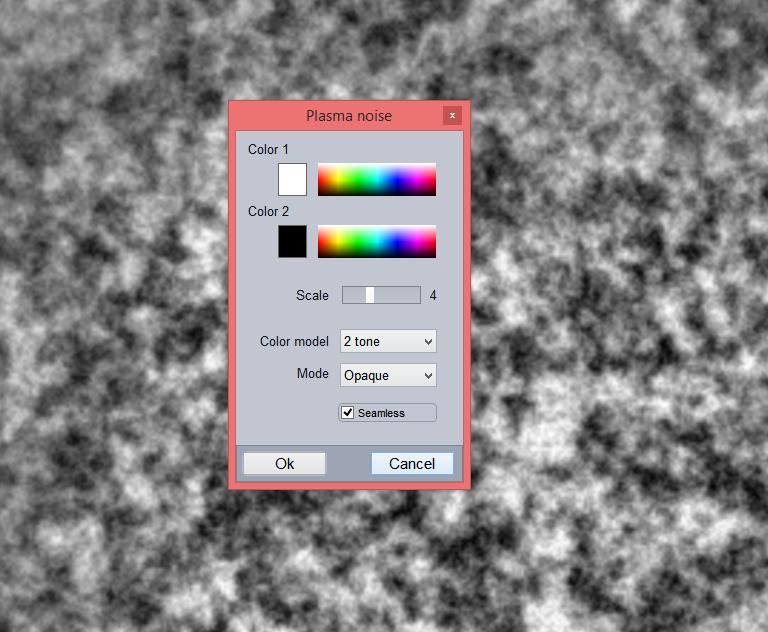
Task: Click the black Color 2 swatch
Action: pos(292,241)
